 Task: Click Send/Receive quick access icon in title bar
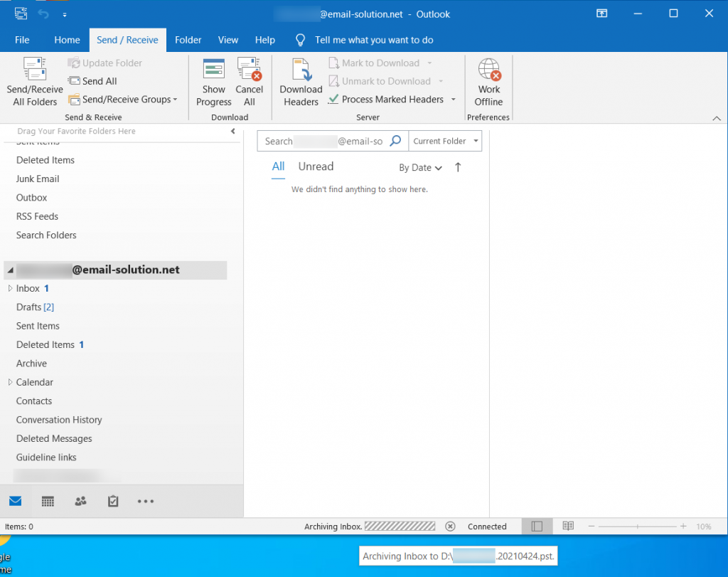tap(21, 14)
